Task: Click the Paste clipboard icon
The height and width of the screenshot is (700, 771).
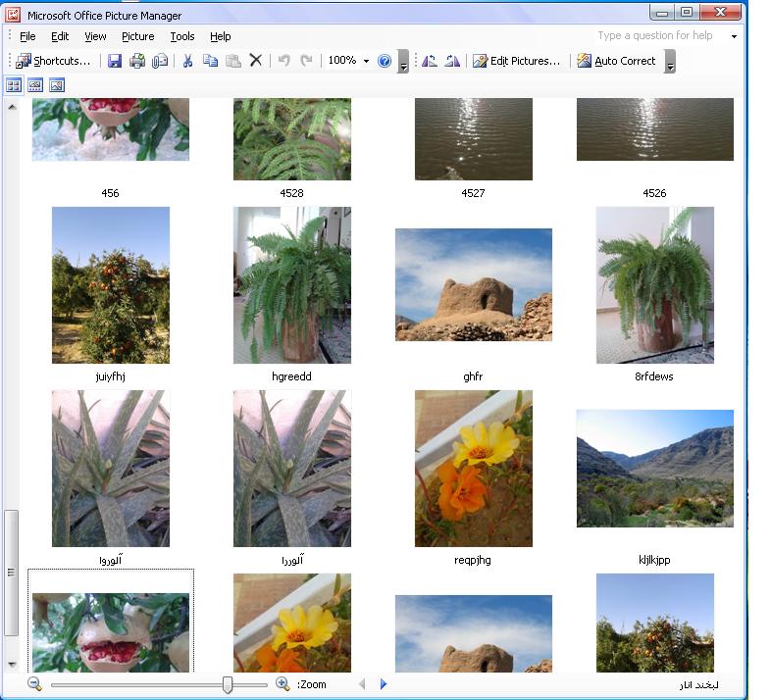Action: coord(233,61)
